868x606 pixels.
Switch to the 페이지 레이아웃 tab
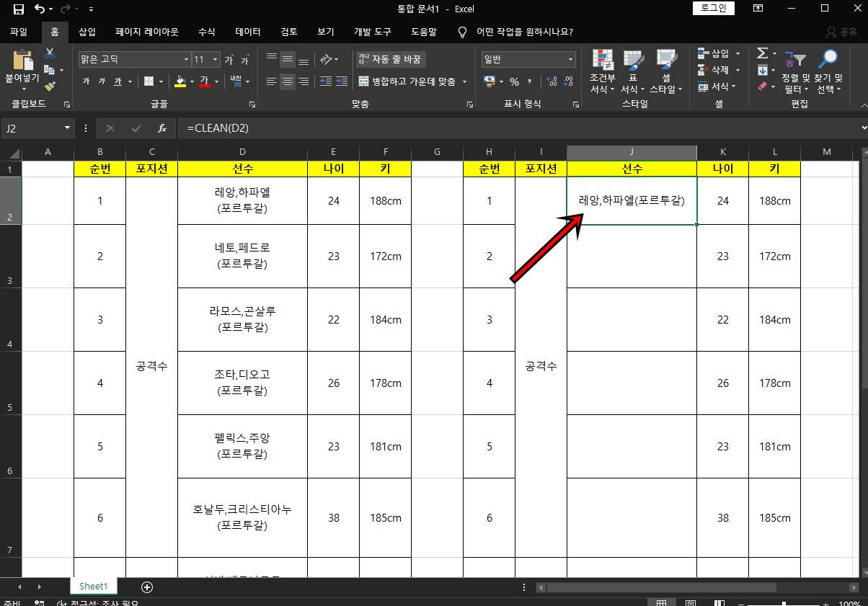147,32
